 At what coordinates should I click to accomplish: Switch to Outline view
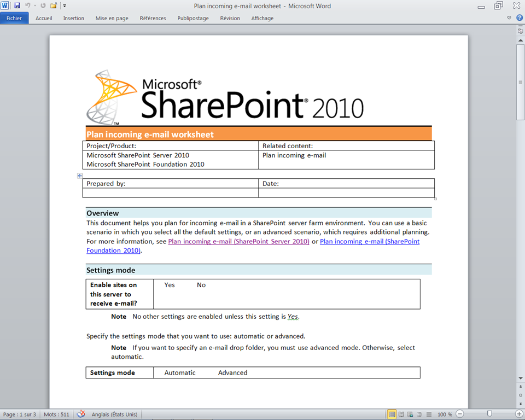419,415
